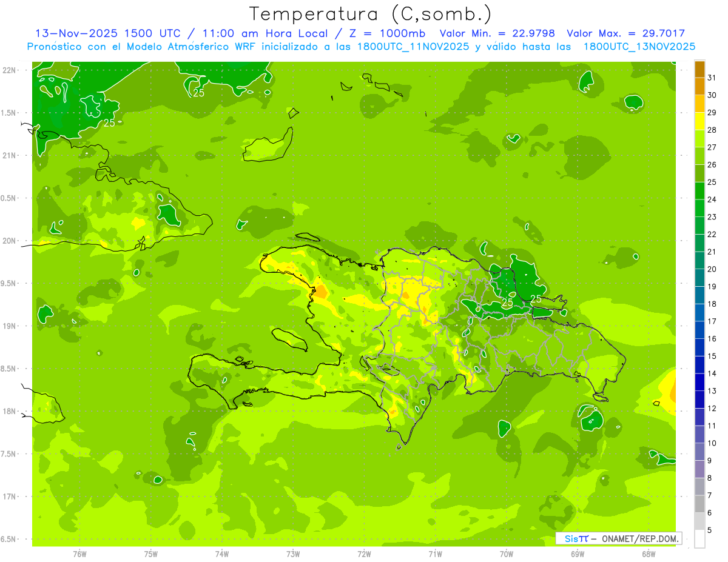Click the '70W' longitude axis label

pyautogui.click(x=507, y=554)
